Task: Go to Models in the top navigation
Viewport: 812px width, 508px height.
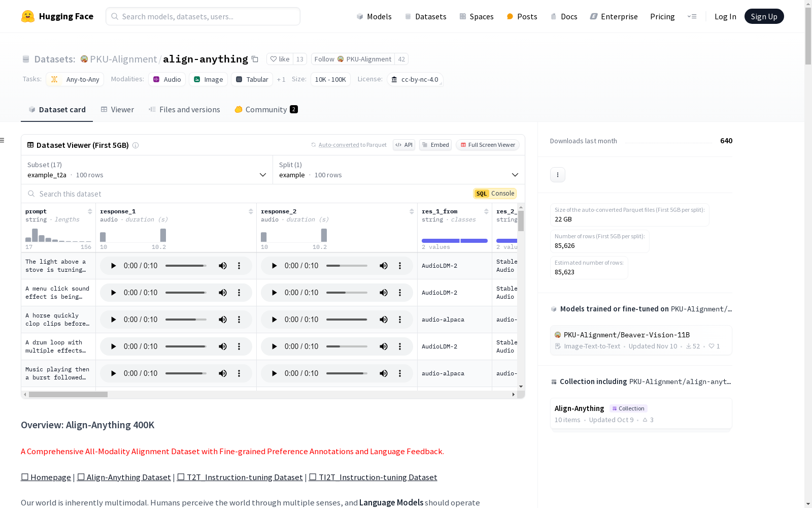Action: tap(374, 16)
